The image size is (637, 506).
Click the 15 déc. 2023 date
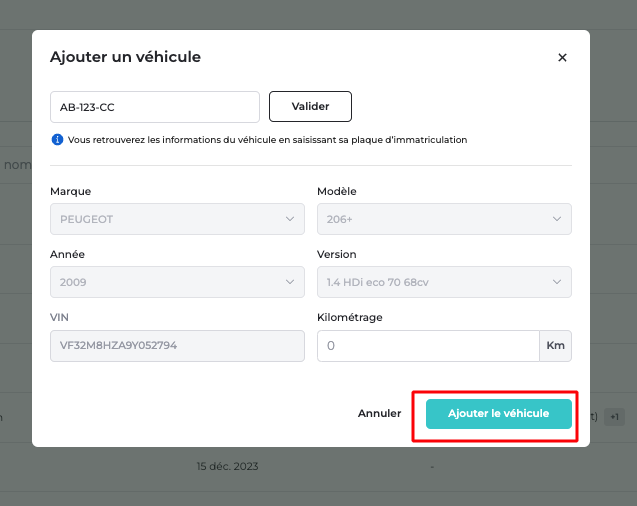pyautogui.click(x=229, y=466)
